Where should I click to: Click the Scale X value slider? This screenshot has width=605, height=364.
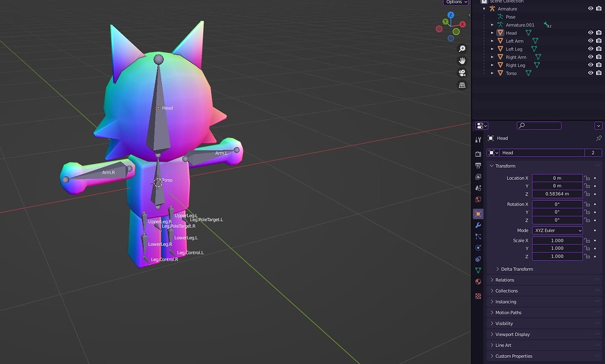tap(558, 240)
